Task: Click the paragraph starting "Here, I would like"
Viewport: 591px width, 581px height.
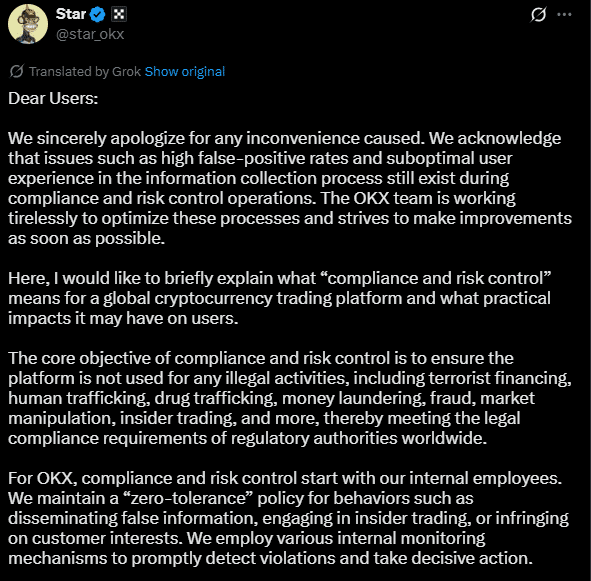Action: pyautogui.click(x=279, y=298)
